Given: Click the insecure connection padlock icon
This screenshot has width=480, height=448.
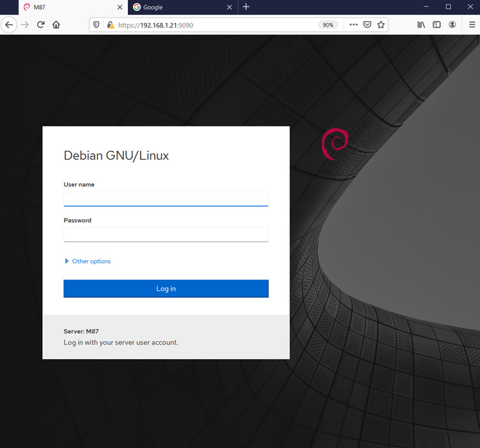Looking at the screenshot, I should pyautogui.click(x=110, y=25).
